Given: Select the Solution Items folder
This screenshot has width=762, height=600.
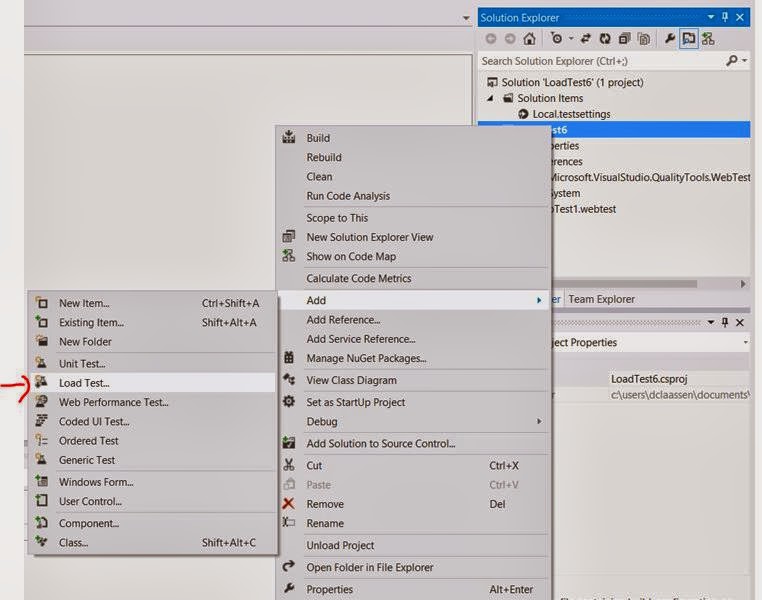Looking at the screenshot, I should coord(550,98).
